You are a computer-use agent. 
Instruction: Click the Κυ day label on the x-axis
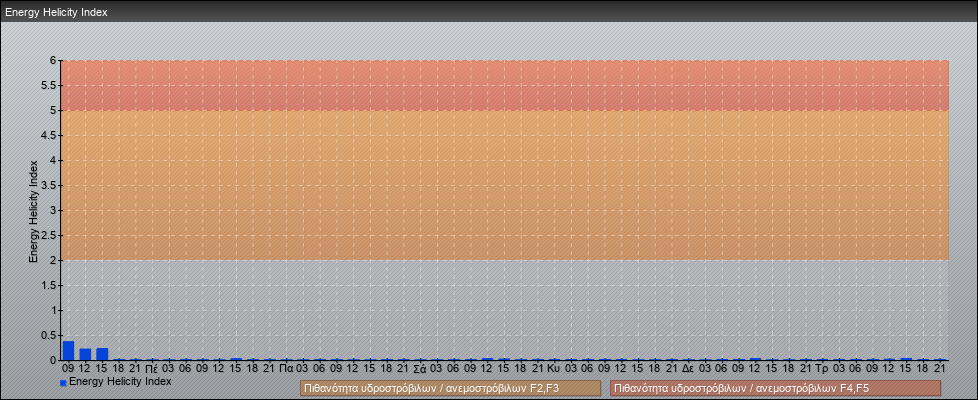coord(553,369)
